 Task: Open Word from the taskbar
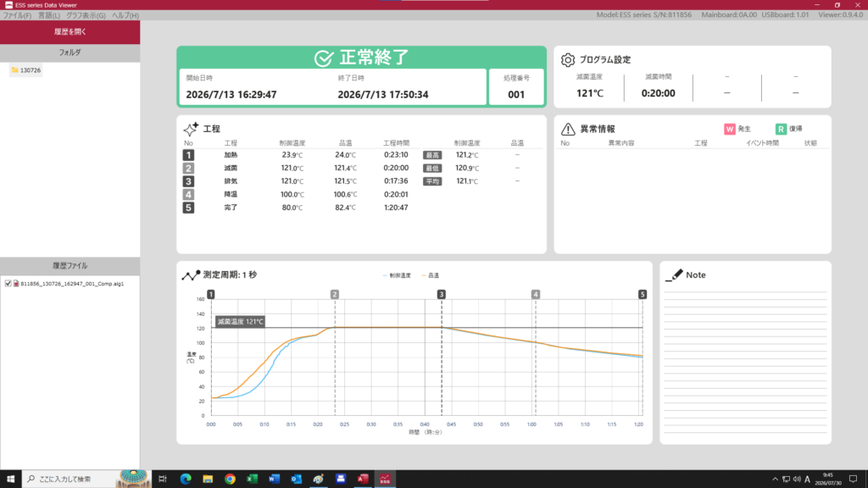pyautogui.click(x=274, y=480)
